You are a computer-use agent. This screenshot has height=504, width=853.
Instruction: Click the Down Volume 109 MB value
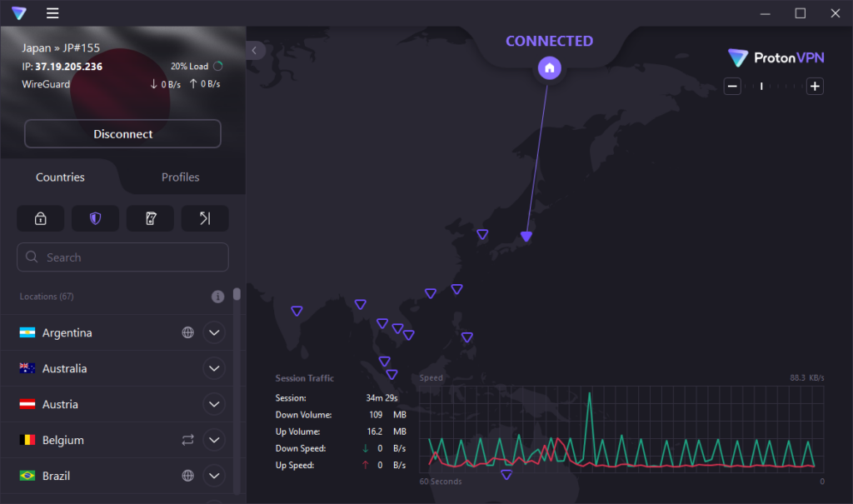click(x=387, y=415)
